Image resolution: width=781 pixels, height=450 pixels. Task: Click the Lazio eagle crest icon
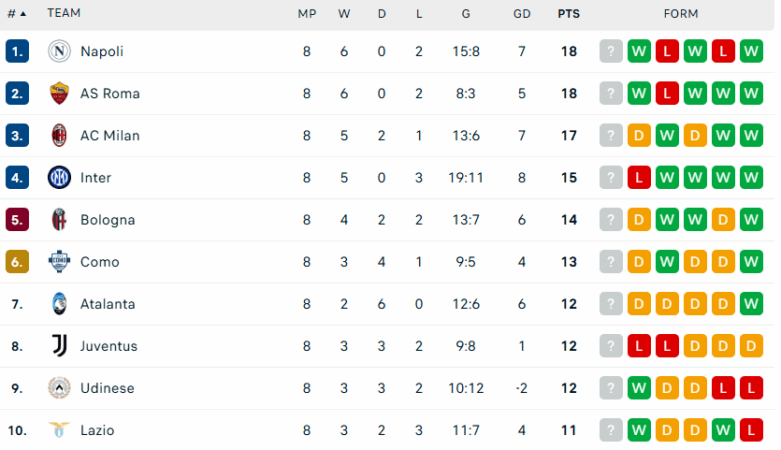click(59, 430)
